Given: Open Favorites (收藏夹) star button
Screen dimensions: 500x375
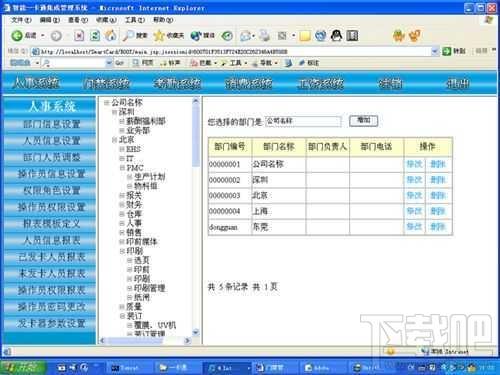Looking at the screenshot, I should 169,35.
